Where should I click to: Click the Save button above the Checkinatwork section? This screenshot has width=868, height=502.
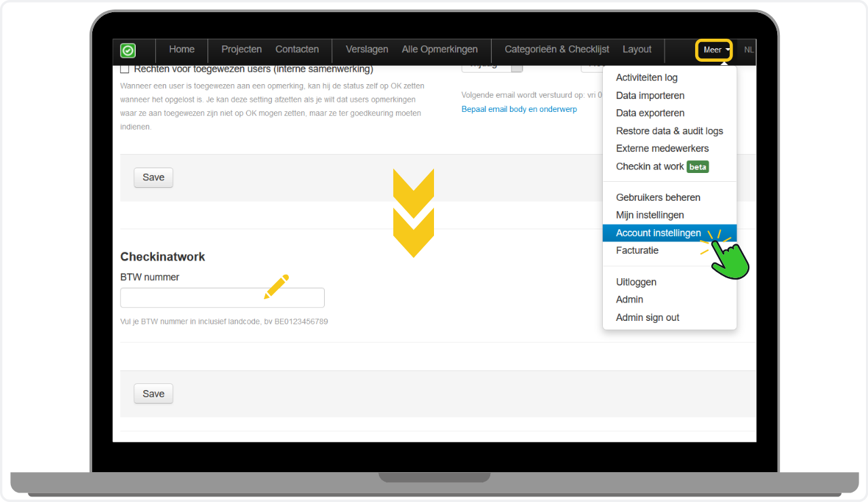pyautogui.click(x=153, y=178)
